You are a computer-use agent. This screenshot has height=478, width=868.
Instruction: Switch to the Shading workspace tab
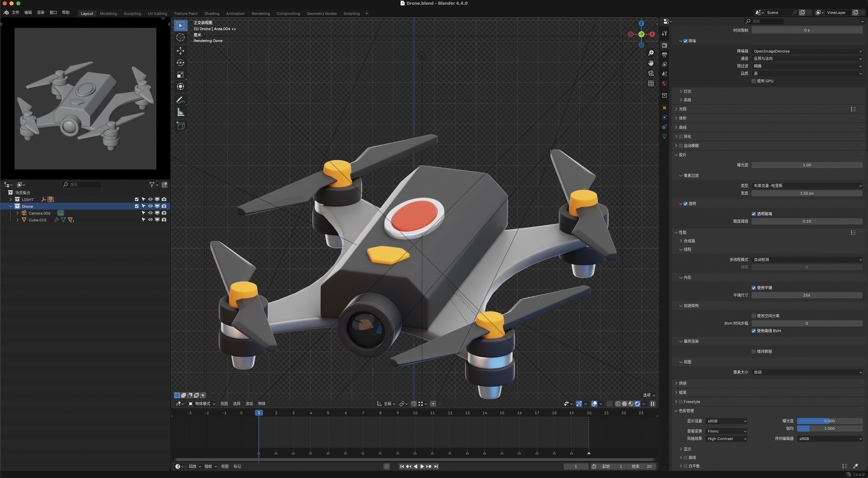point(212,14)
